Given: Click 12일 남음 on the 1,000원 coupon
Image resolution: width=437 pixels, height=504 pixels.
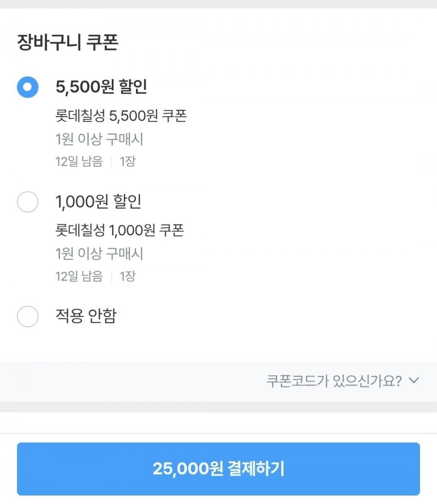Looking at the screenshot, I should (x=79, y=276).
